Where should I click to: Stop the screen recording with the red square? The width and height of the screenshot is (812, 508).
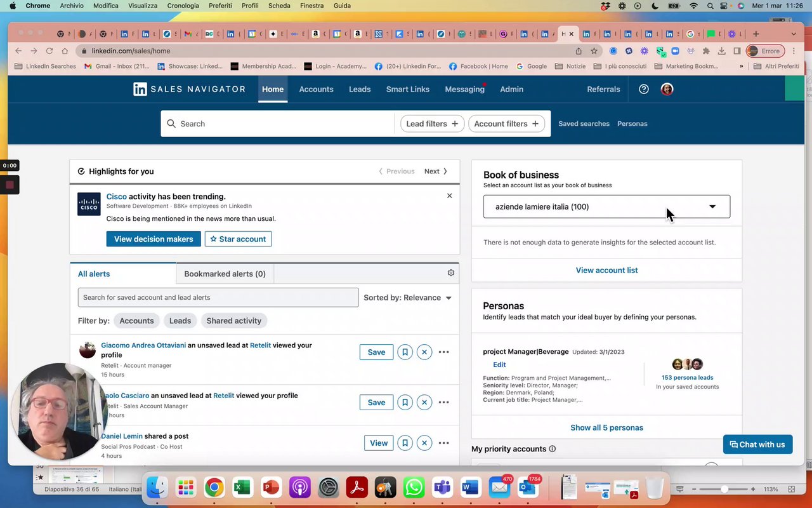pyautogui.click(x=10, y=185)
